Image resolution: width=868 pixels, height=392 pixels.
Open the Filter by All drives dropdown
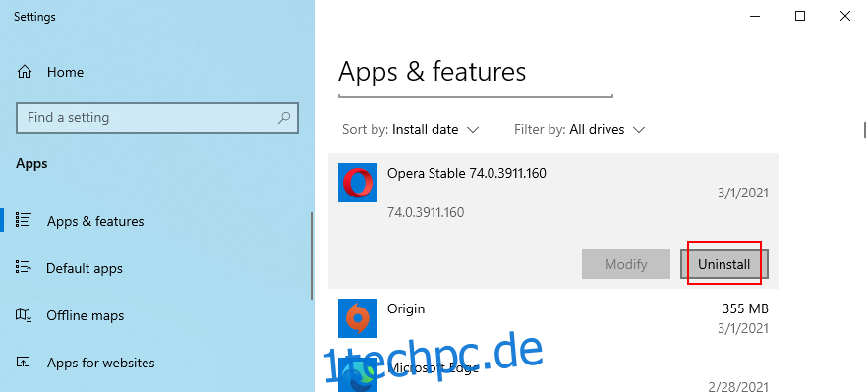coord(580,130)
